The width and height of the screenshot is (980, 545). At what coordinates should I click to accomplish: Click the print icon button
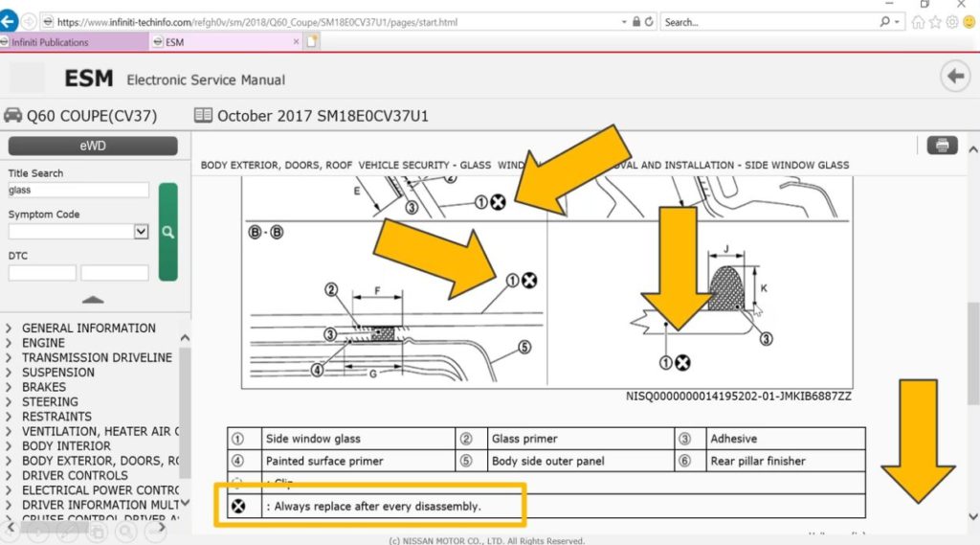pyautogui.click(x=942, y=146)
